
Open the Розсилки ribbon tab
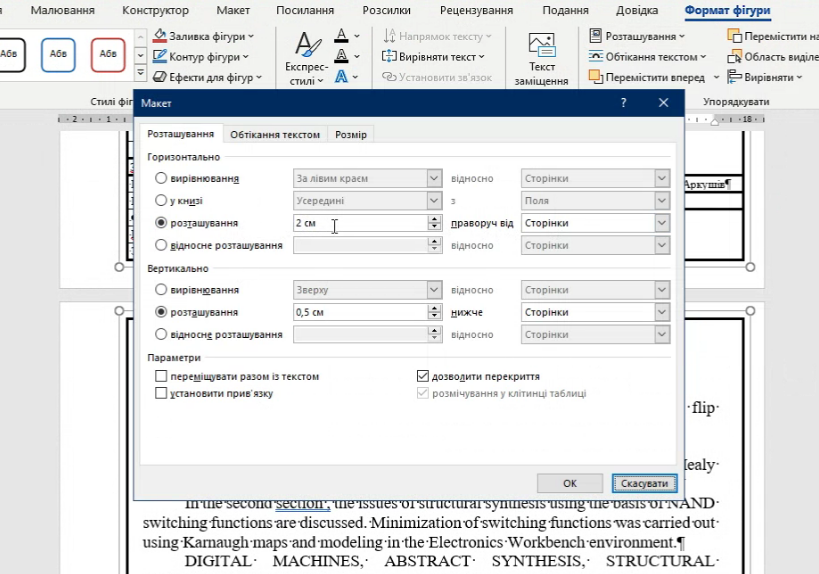pyautogui.click(x=387, y=10)
